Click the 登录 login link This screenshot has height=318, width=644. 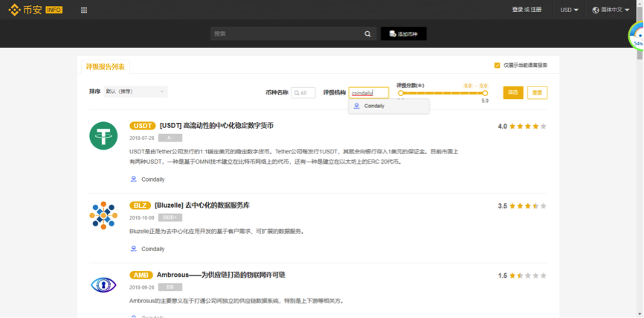coord(517,10)
